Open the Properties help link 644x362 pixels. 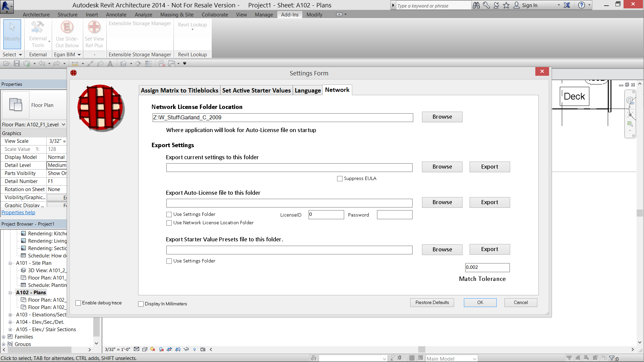click(x=18, y=213)
